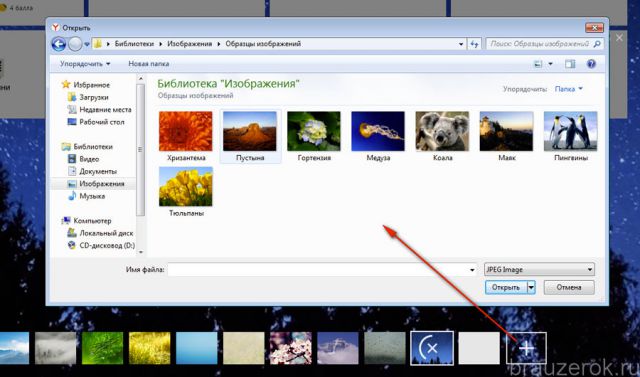This screenshot has width=640, height=377.
Task: Click sidebar scrollbar up arrow
Action: point(141,78)
